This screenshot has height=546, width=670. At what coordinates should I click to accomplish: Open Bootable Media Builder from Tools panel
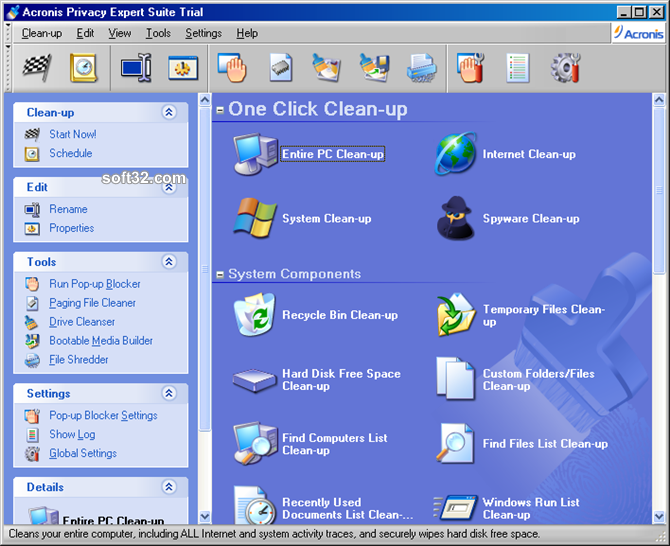click(101, 341)
